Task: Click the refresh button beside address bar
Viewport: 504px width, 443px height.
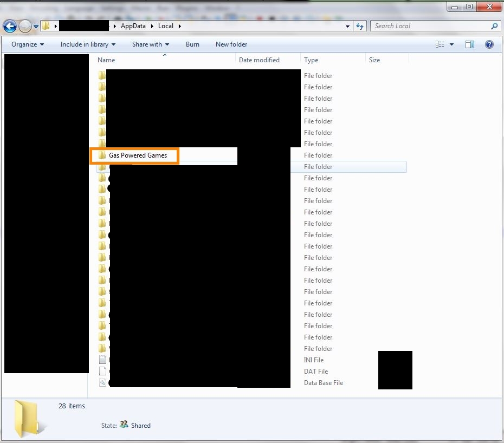Action: pos(360,26)
